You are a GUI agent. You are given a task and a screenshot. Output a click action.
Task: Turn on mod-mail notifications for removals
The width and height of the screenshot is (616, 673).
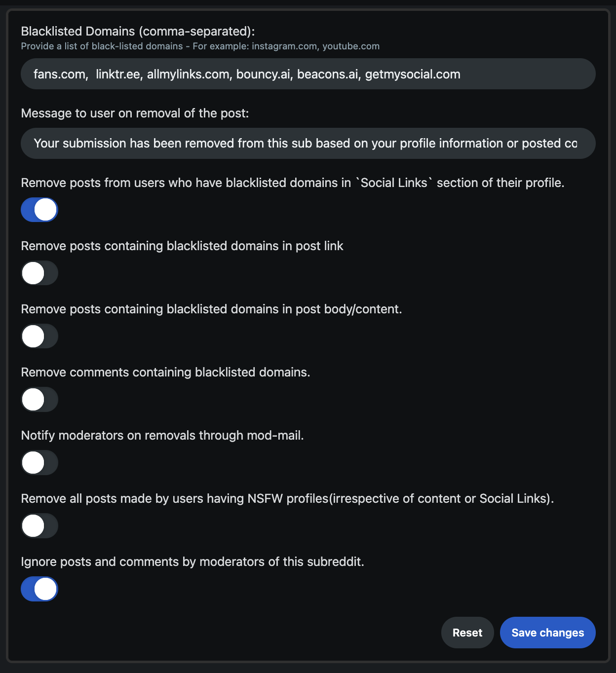tap(39, 462)
